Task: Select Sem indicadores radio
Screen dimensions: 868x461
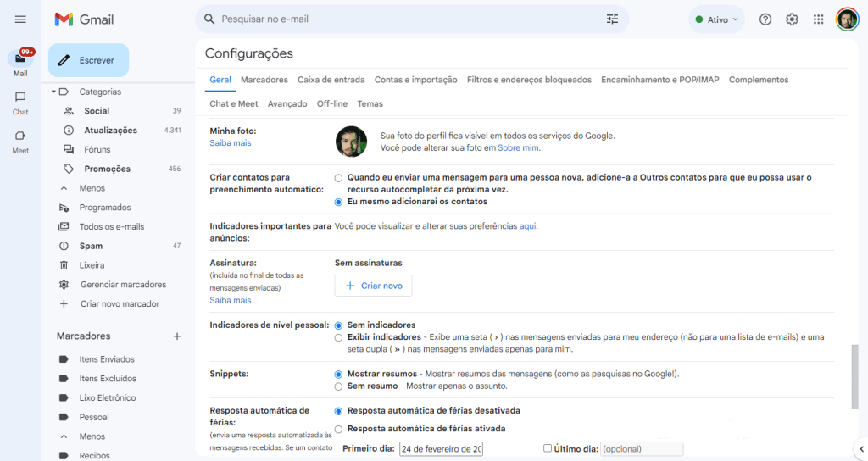Action: pyautogui.click(x=338, y=325)
